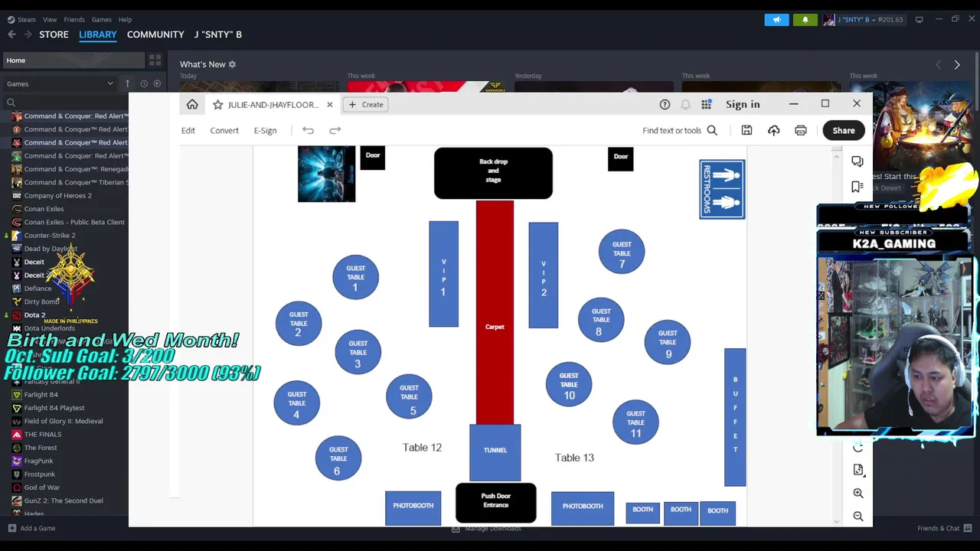The image size is (980, 551).
Task: Open the comments panel icon in Acrobat
Action: pyautogui.click(x=857, y=161)
